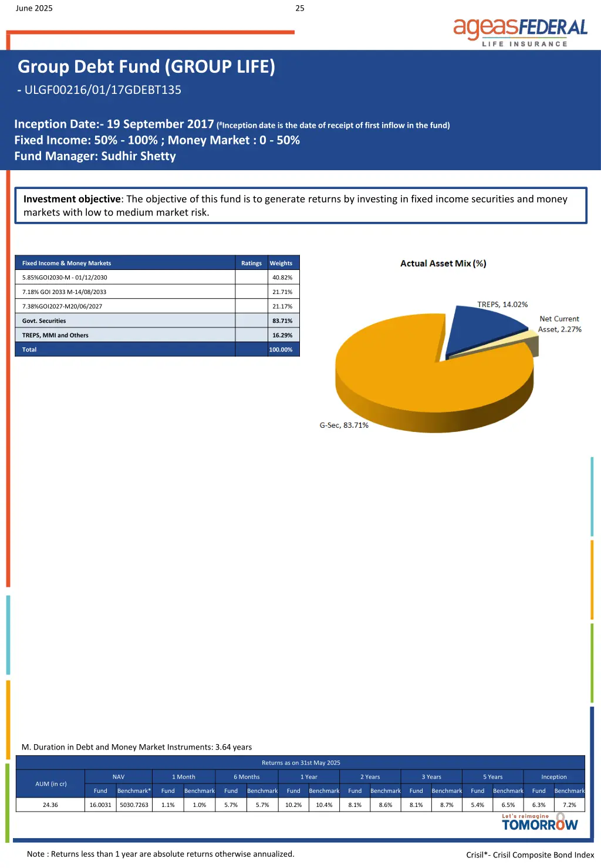
Task: Click the "1 Month" column header
Action: click(x=184, y=777)
